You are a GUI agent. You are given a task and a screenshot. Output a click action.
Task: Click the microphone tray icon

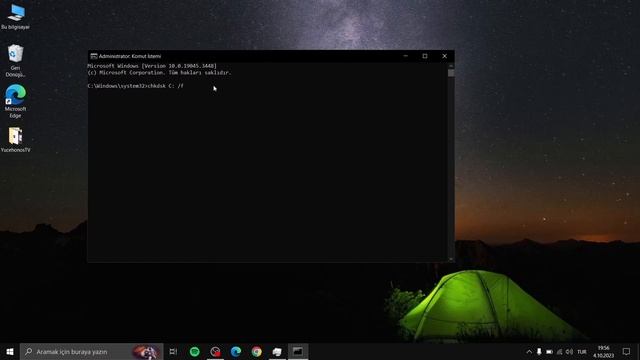tap(539, 351)
